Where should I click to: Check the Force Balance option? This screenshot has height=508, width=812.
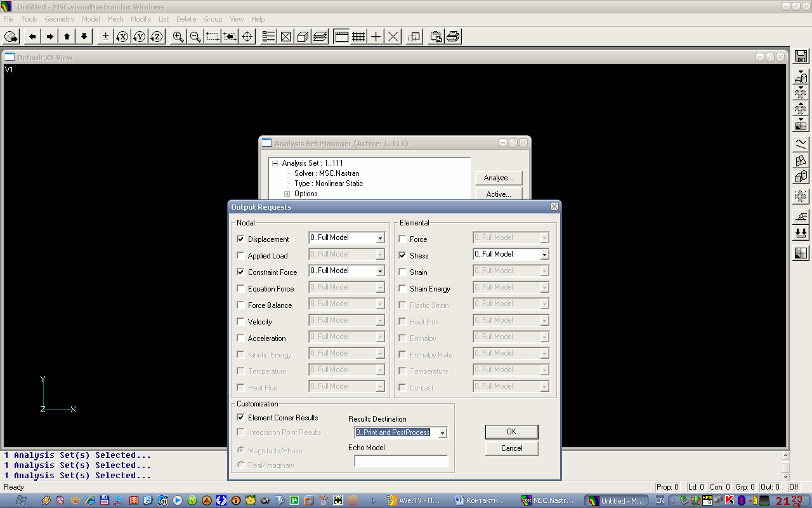pos(240,305)
